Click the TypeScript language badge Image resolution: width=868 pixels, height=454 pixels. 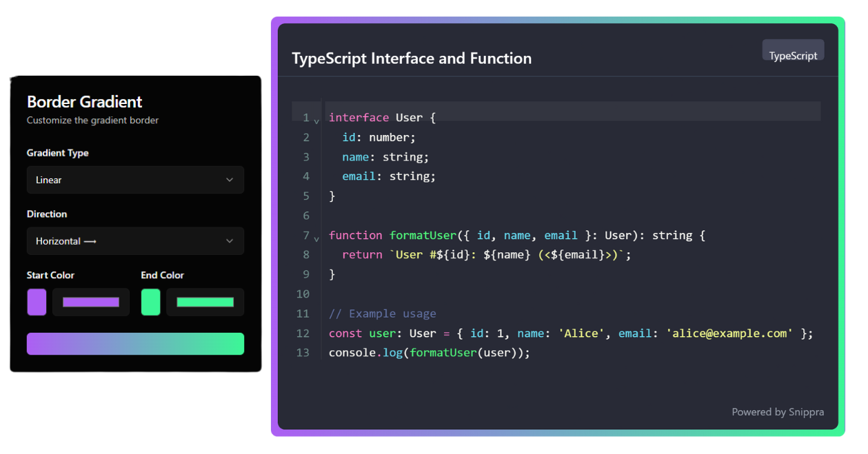(x=793, y=56)
